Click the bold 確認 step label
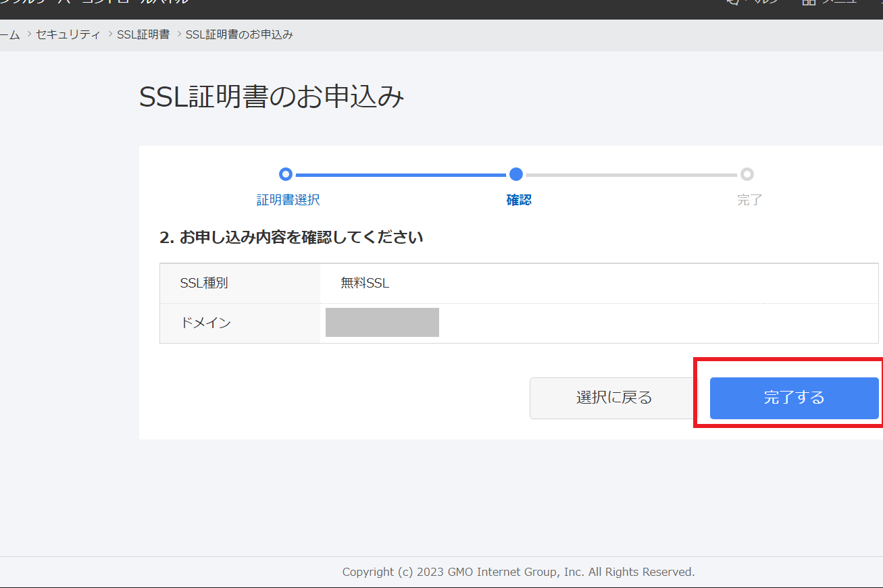The image size is (883, 588). [518, 200]
